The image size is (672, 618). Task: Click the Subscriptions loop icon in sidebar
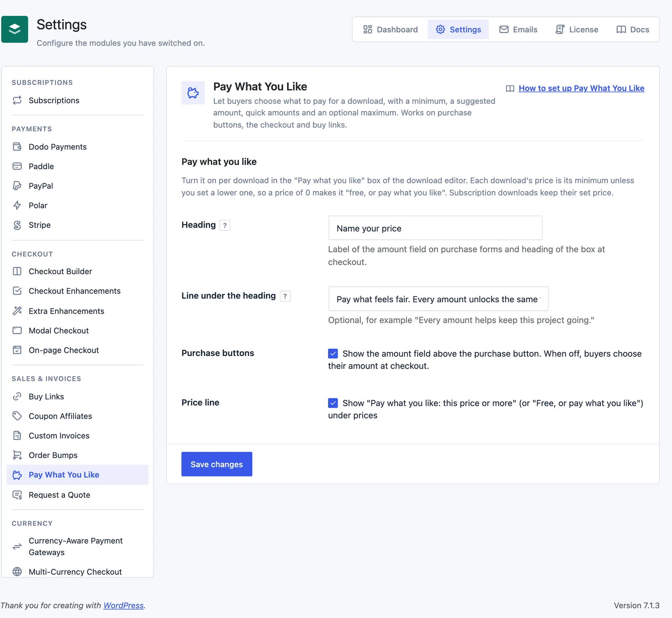(17, 100)
